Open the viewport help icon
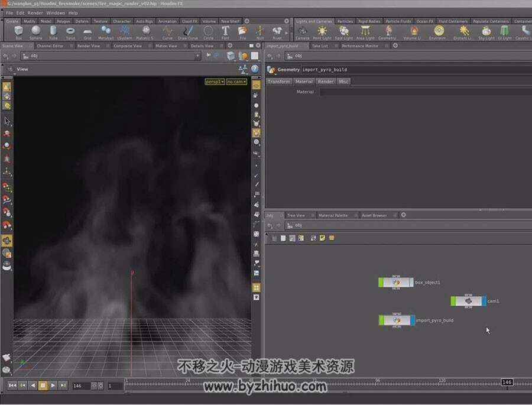532x405 pixels. click(x=255, y=69)
